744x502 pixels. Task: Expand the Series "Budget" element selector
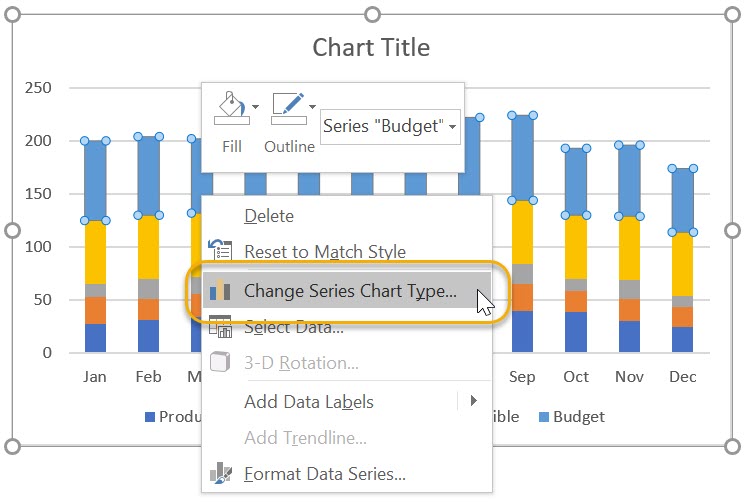click(x=390, y=126)
